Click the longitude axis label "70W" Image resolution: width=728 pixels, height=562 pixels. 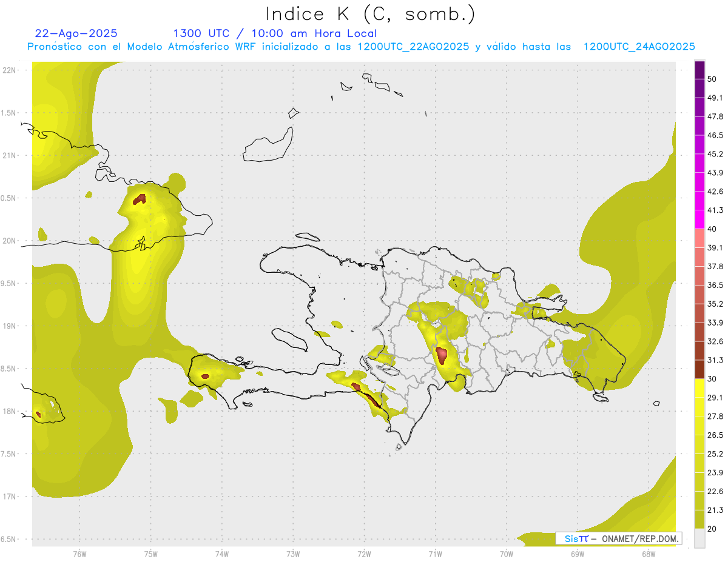click(x=507, y=553)
